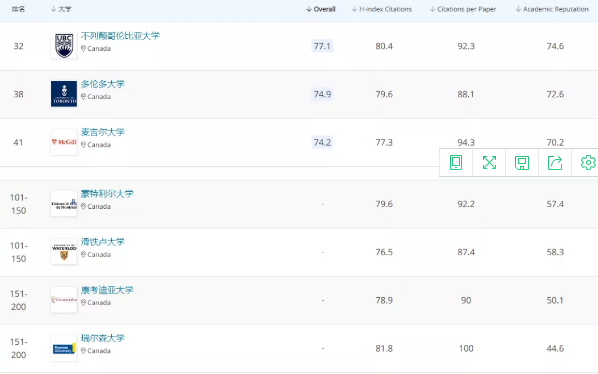Click H-index value 76.5
This screenshot has width=598, height=374.
point(384,252)
